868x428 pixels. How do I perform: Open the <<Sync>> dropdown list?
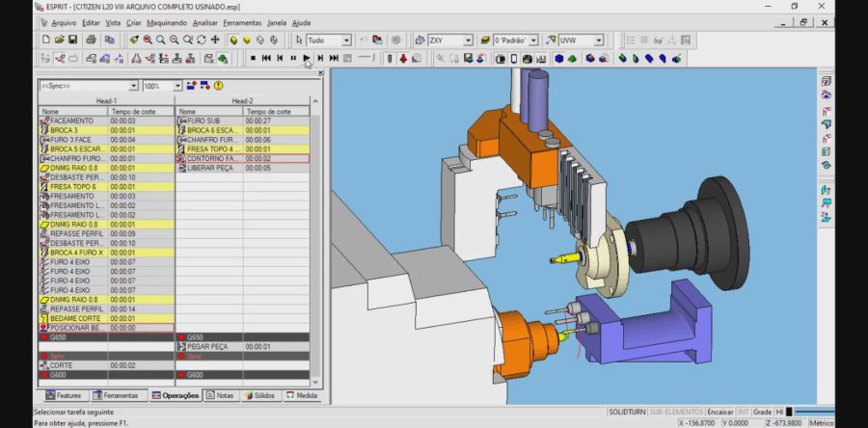134,86
